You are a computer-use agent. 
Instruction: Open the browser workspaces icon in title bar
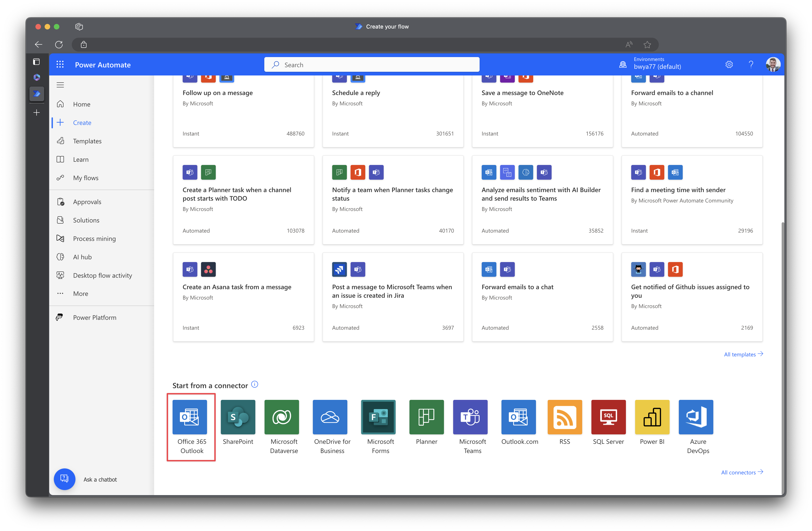[x=79, y=27]
